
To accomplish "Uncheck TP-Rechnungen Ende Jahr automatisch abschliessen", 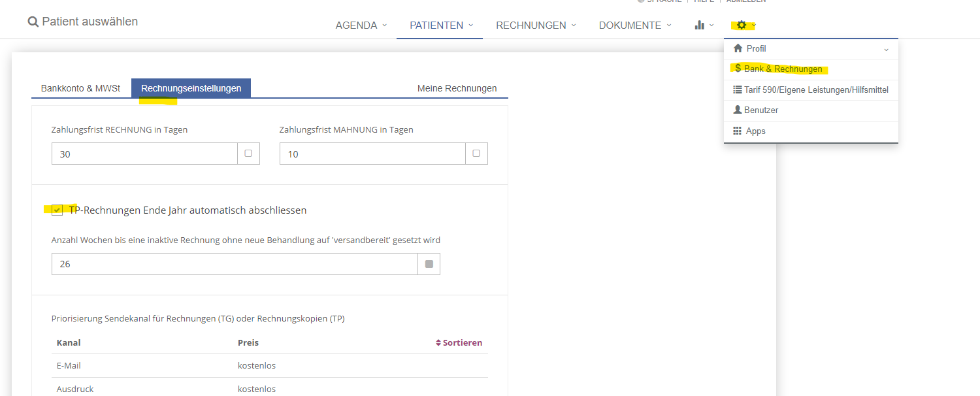I will click(57, 210).
